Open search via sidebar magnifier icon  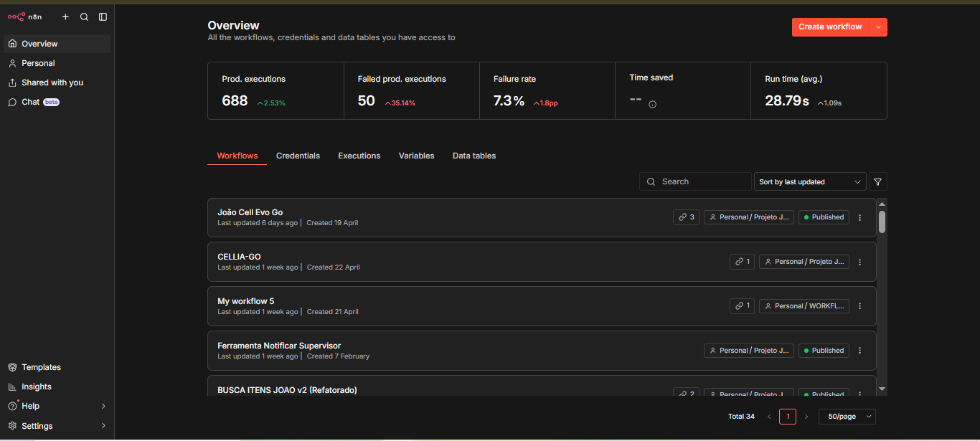tap(84, 16)
